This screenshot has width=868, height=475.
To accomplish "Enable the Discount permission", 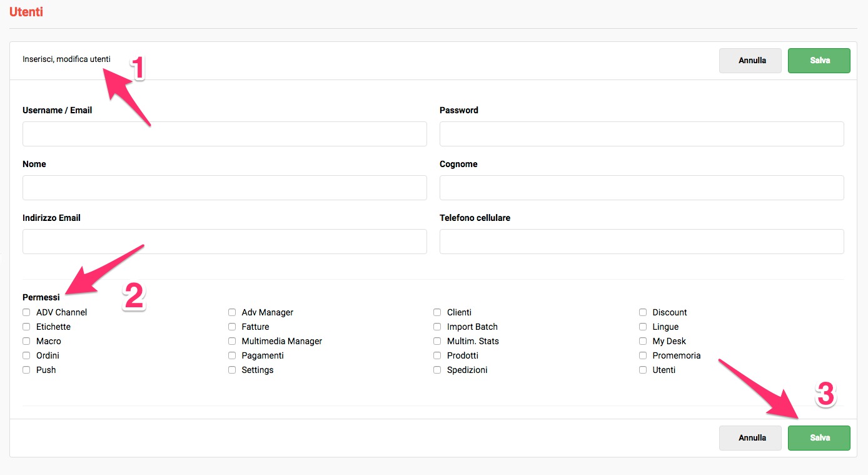I will [x=643, y=312].
